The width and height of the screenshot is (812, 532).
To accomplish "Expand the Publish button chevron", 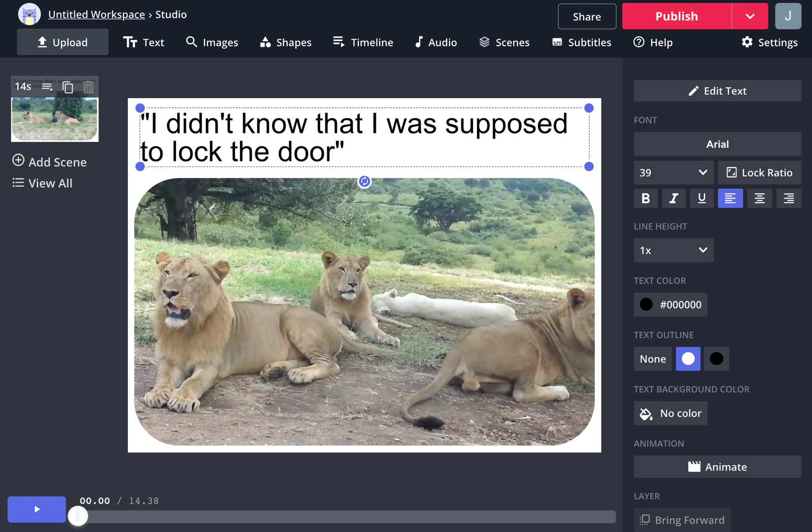I will [x=750, y=16].
